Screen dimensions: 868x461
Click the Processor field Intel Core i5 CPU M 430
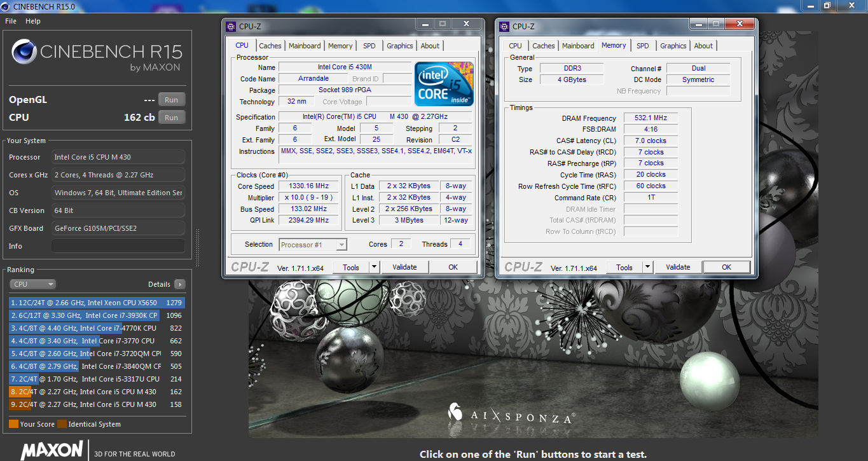[x=118, y=157]
